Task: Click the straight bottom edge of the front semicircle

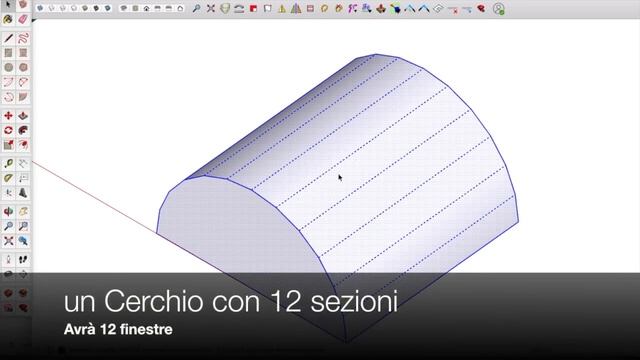Action: 251,288
